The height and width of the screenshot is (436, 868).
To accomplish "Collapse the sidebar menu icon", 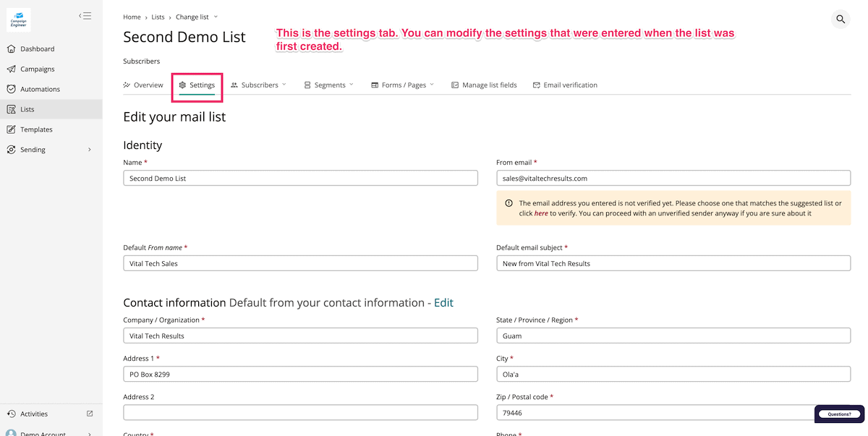I will [85, 16].
